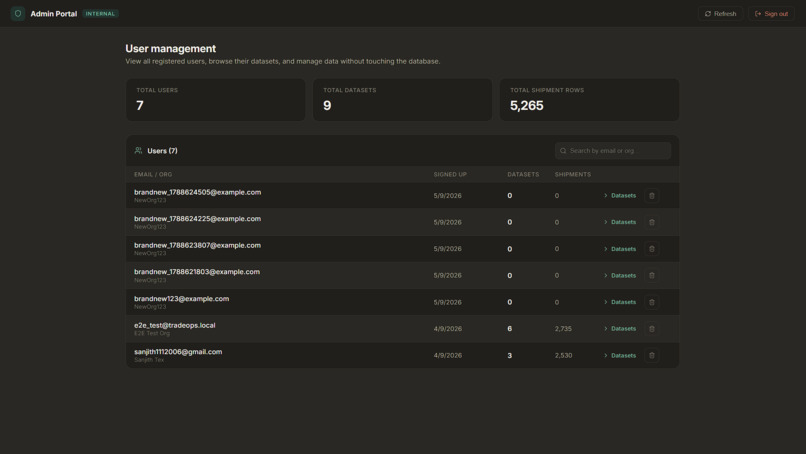The height and width of the screenshot is (454, 806).
Task: Click the SHIPMENTS column header
Action: 573,175
